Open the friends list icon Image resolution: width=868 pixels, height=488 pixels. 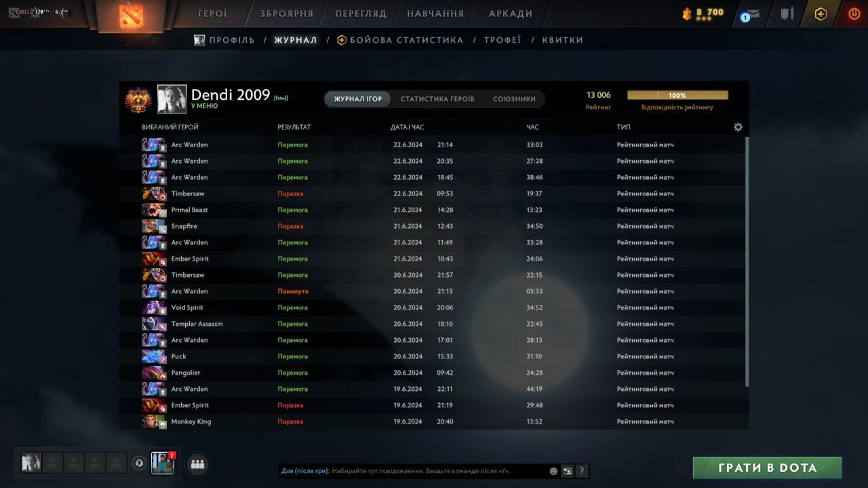(197, 464)
